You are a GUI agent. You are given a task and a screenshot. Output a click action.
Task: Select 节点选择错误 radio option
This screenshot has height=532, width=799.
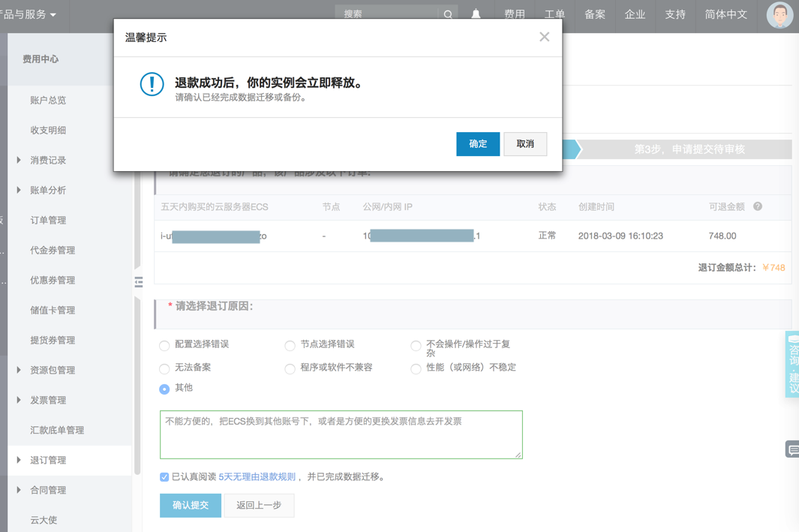(290, 346)
